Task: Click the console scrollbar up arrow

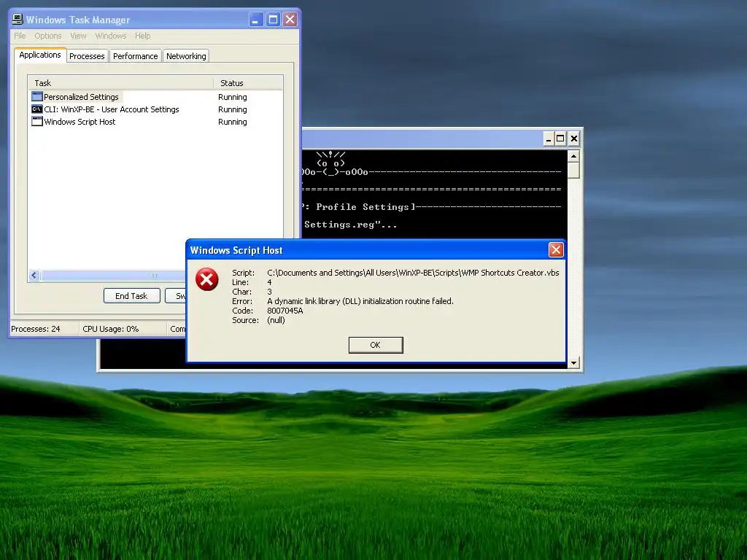Action: pos(573,156)
